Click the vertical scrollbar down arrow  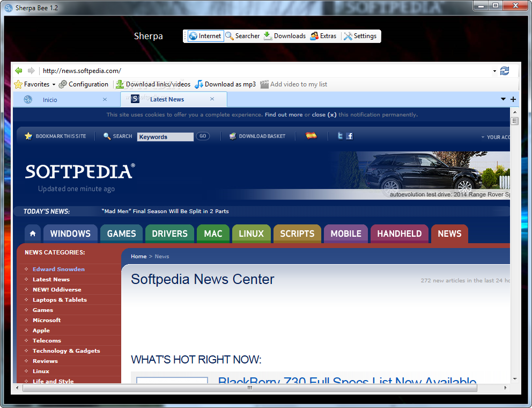pyautogui.click(x=515, y=379)
